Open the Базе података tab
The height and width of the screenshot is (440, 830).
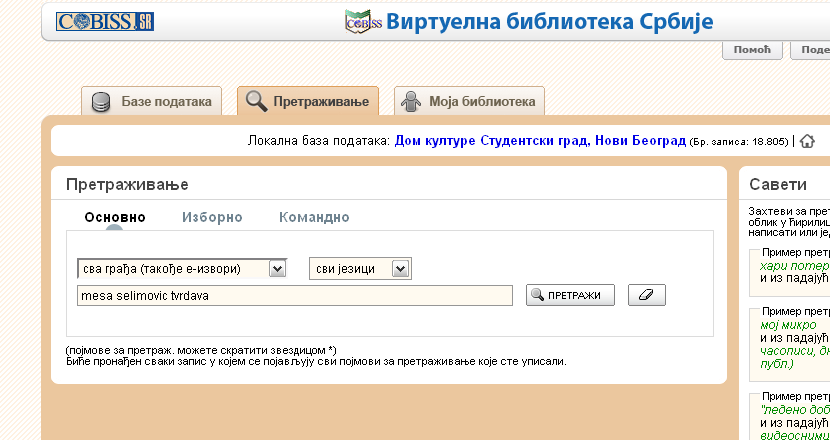tap(151, 101)
